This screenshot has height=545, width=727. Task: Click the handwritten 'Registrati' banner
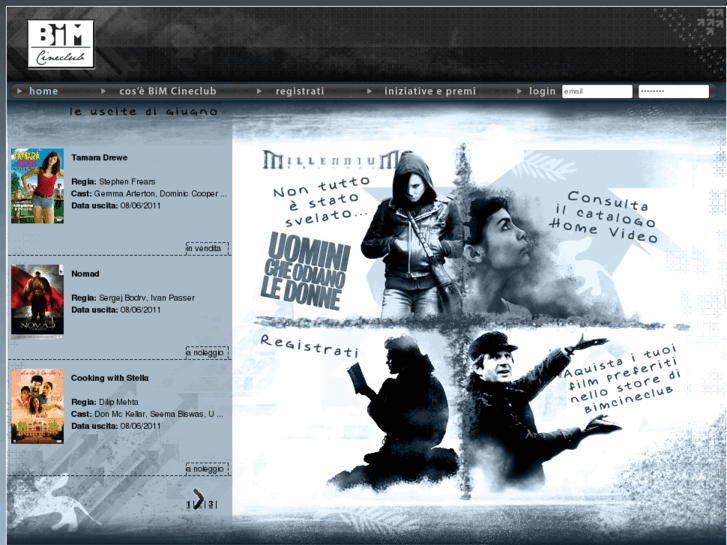(309, 346)
